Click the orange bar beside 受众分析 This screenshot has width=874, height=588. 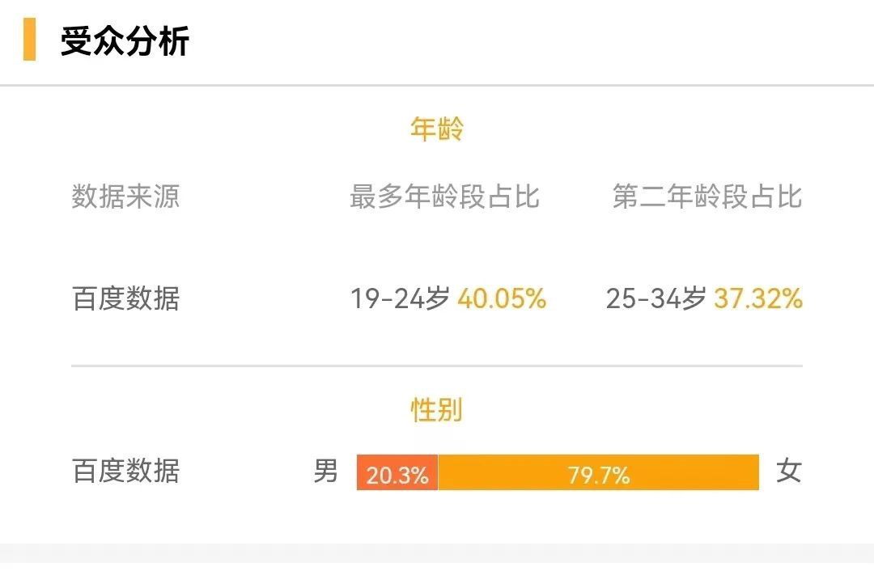pos(30,39)
